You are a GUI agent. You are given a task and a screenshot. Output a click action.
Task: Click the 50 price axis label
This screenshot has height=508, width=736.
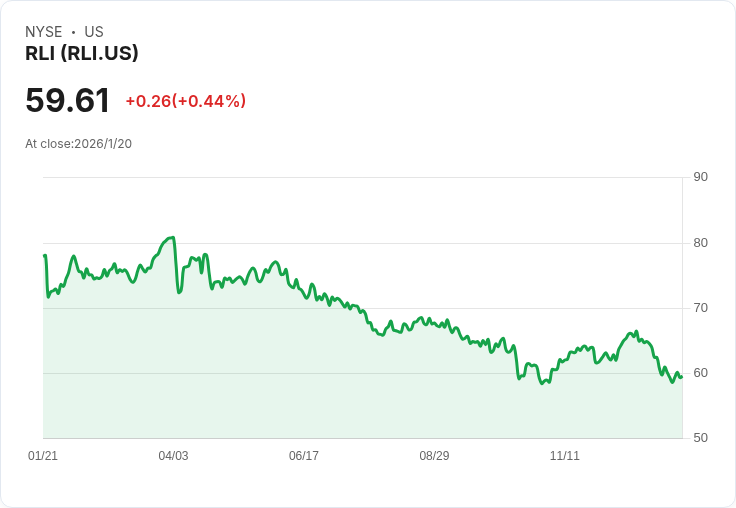tap(700, 438)
